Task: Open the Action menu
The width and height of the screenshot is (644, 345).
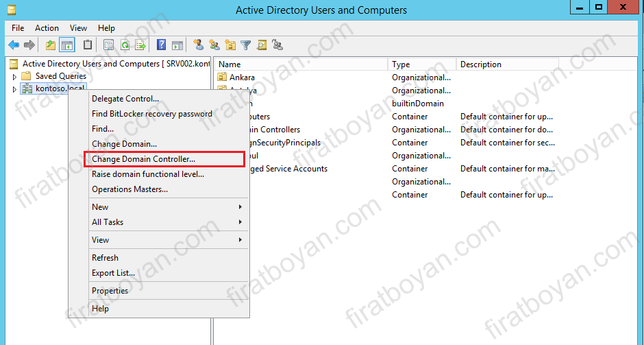Action: (x=47, y=28)
